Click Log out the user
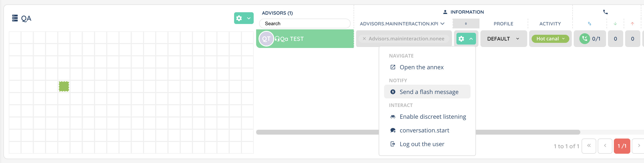The height and width of the screenshot is (163, 644). [x=422, y=144]
